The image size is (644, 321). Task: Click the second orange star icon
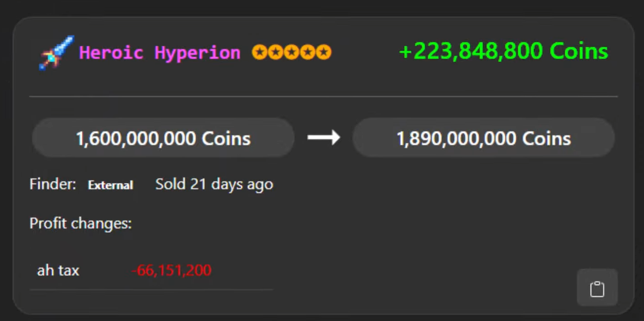(x=276, y=53)
